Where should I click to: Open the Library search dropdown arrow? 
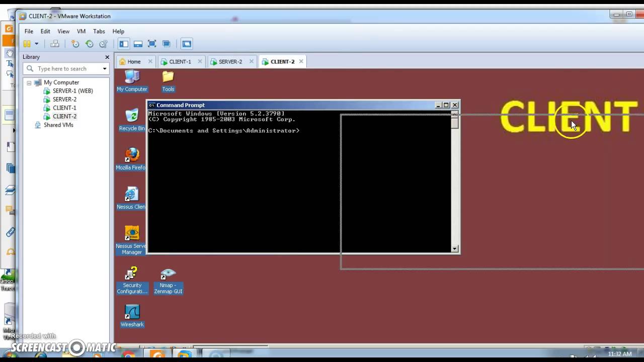(x=105, y=69)
